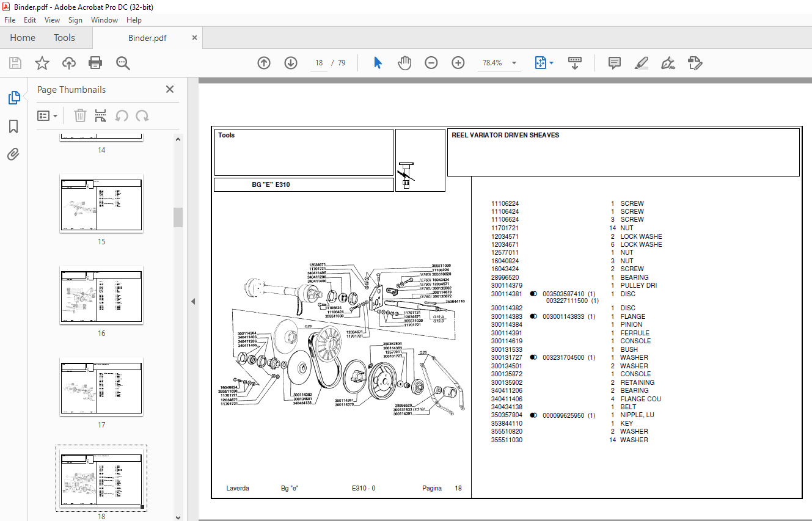Viewport: 812px width, 521px height.
Task: Open the Sign menu
Action: tap(75, 20)
